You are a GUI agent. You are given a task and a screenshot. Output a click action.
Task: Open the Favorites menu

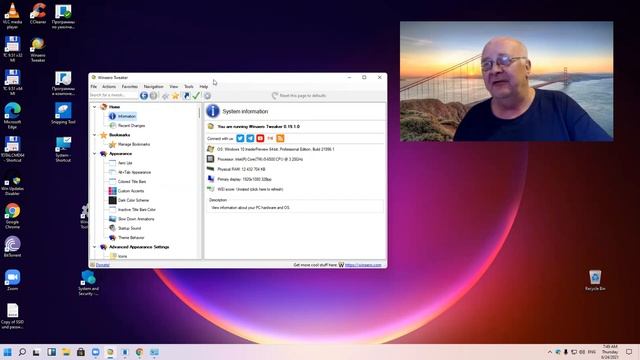(130, 87)
